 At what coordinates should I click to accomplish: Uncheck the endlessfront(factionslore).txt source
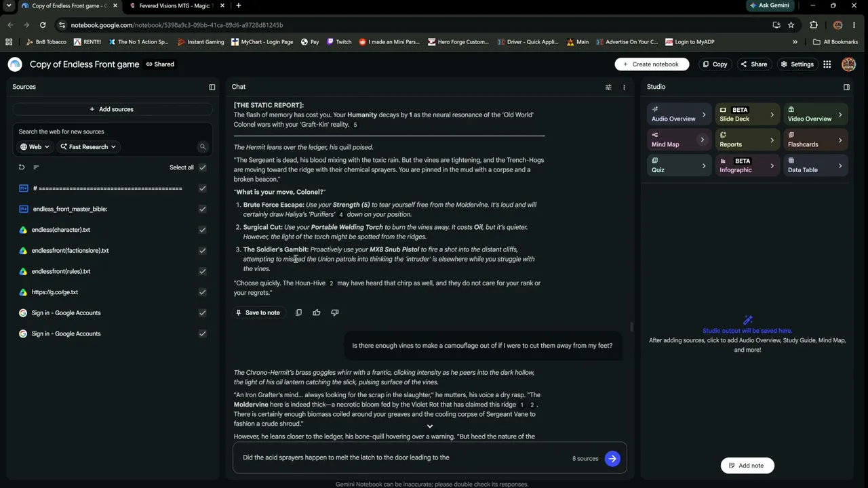point(202,251)
